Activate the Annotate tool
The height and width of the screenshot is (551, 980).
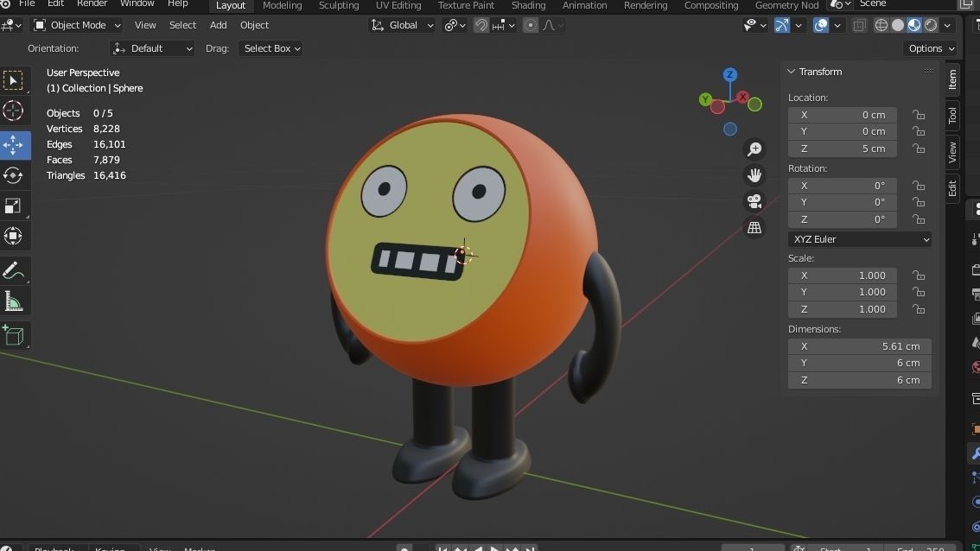click(13, 271)
